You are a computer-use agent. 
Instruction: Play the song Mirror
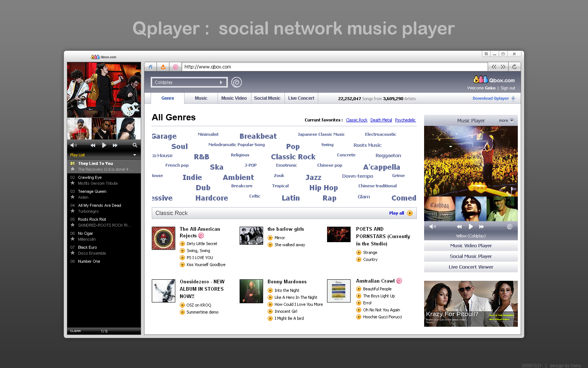(x=270, y=238)
